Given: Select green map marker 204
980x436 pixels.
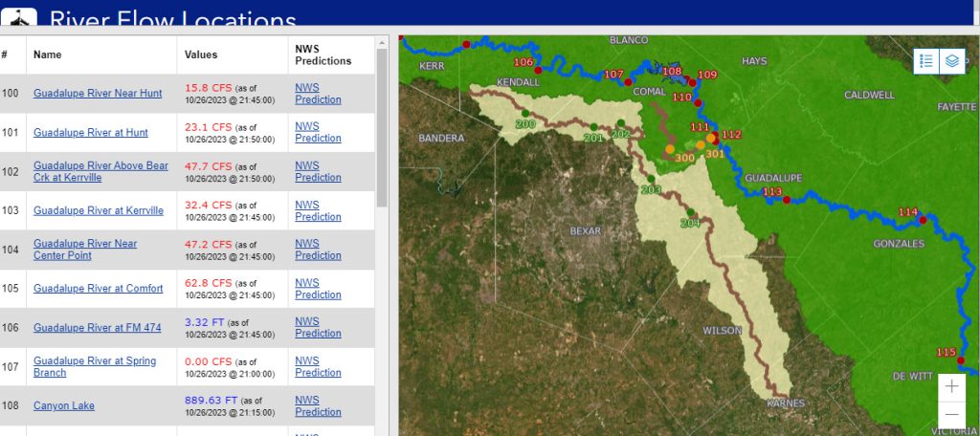Looking at the screenshot, I should [x=691, y=212].
